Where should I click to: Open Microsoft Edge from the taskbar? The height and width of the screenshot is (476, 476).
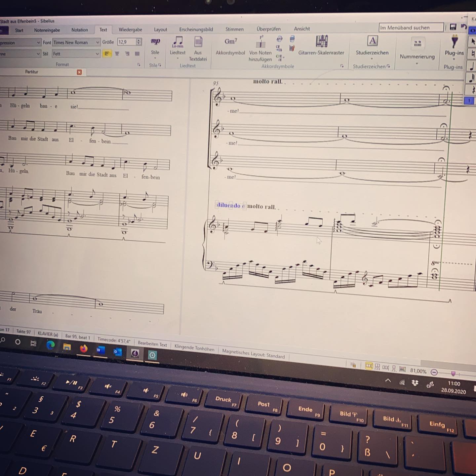click(51, 345)
